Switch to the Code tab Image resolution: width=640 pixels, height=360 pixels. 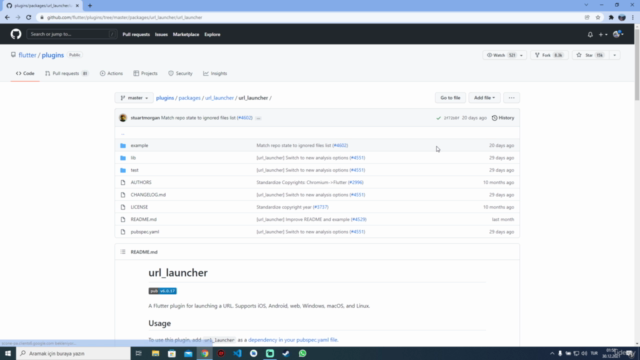click(x=25, y=73)
